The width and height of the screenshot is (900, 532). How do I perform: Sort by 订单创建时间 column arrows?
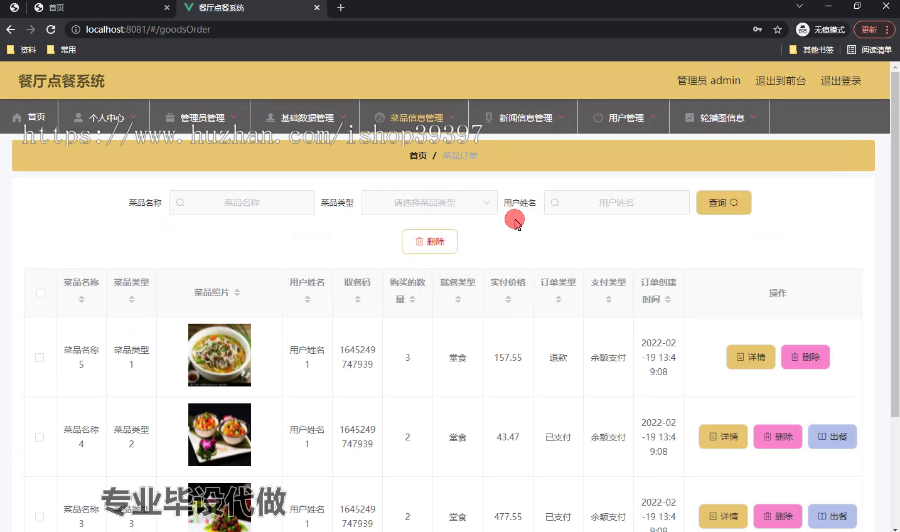pyautogui.click(x=668, y=299)
